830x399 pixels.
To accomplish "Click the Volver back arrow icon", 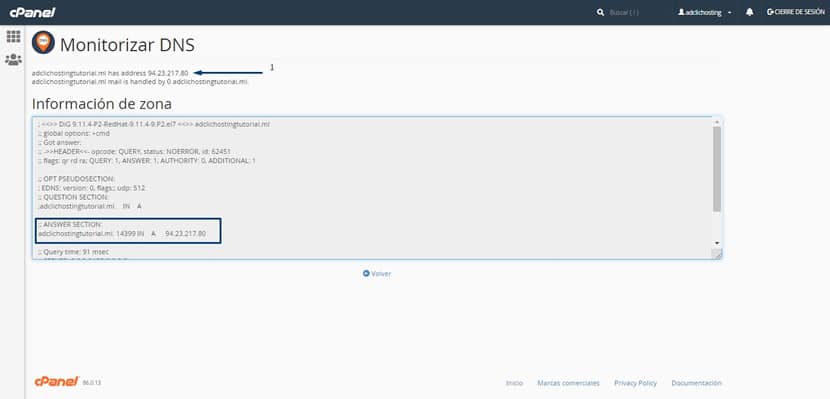I will coord(366,274).
